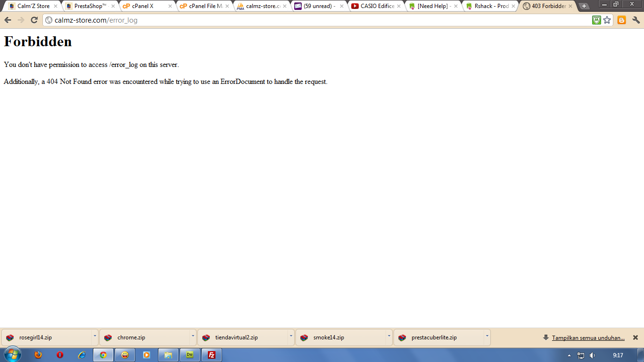The width and height of the screenshot is (644, 362).
Task: Click the site globe icon in address bar
Action: tap(49, 20)
